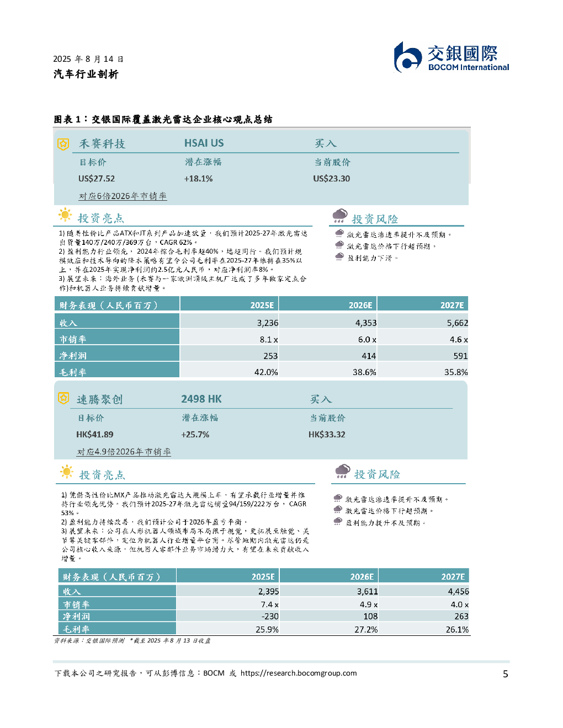This screenshot has width=563, height=728.
Task: Click RoboSense 2027E gross margin 26.1%
Action: (457, 630)
